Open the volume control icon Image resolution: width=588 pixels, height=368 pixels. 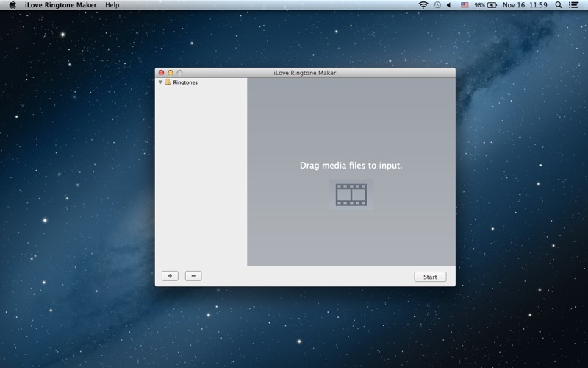pyautogui.click(x=449, y=5)
